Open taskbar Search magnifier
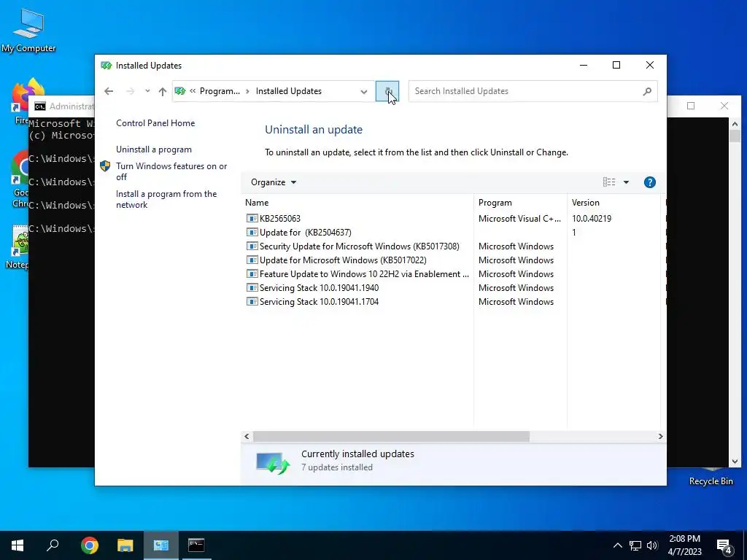This screenshot has width=747, height=560. 53,545
